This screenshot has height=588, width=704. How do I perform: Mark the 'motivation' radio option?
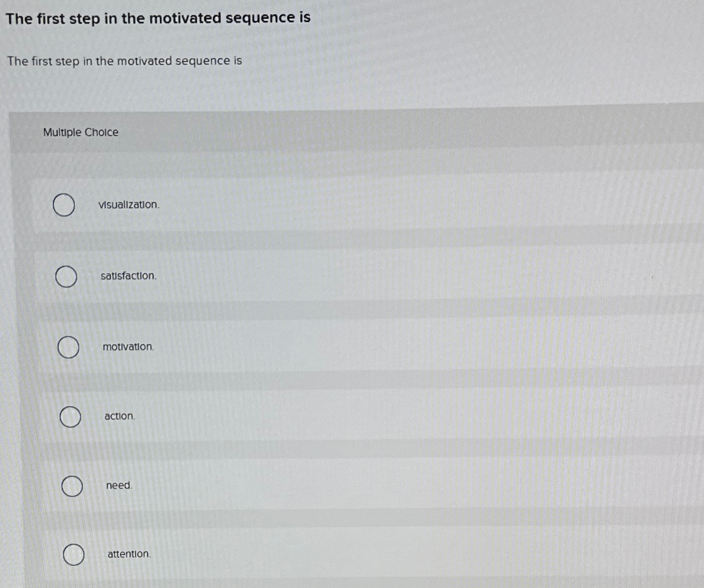click(x=68, y=347)
